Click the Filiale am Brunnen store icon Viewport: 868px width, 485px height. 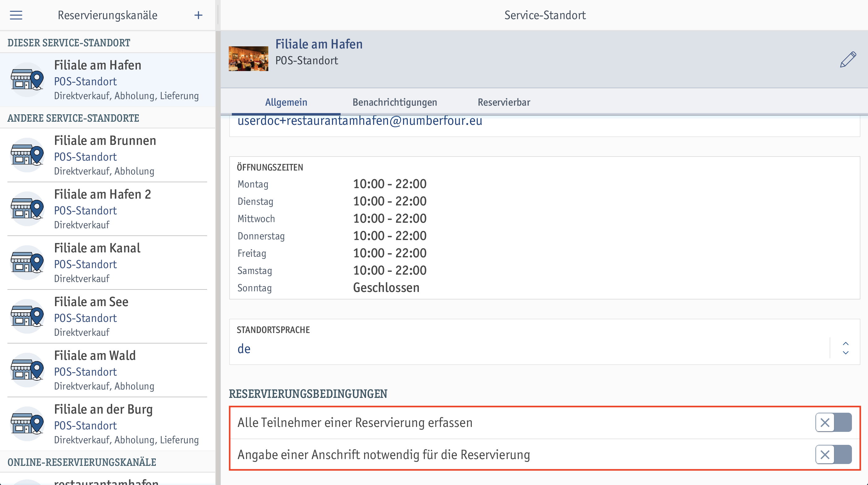point(27,155)
